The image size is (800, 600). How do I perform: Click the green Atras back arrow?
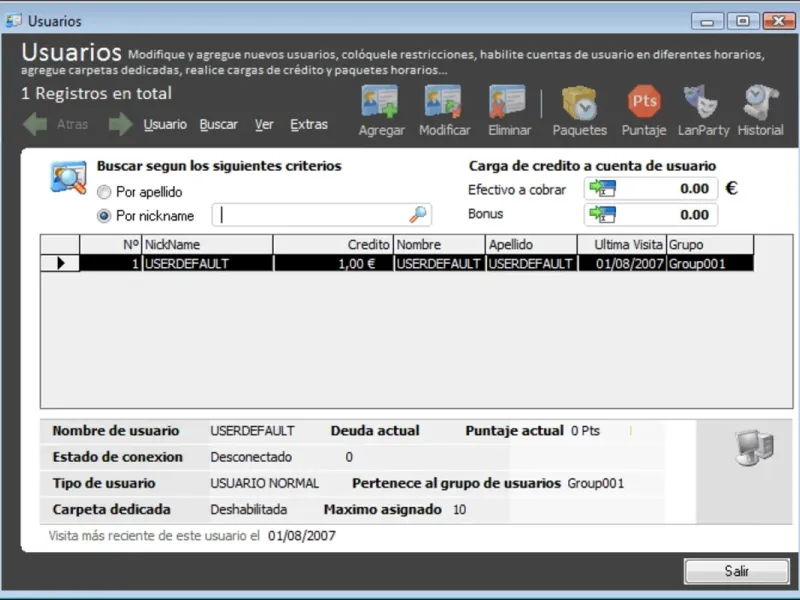click(x=35, y=124)
